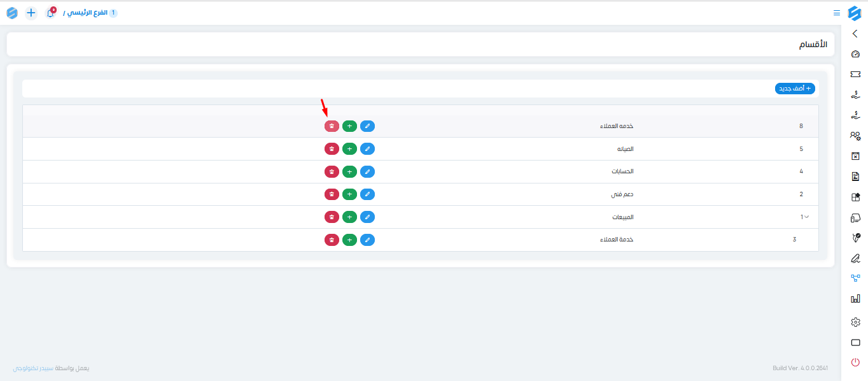Image resolution: width=868 pixels, height=381 pixels.
Task: Open the pen signature sidebar icon
Action: [855, 258]
